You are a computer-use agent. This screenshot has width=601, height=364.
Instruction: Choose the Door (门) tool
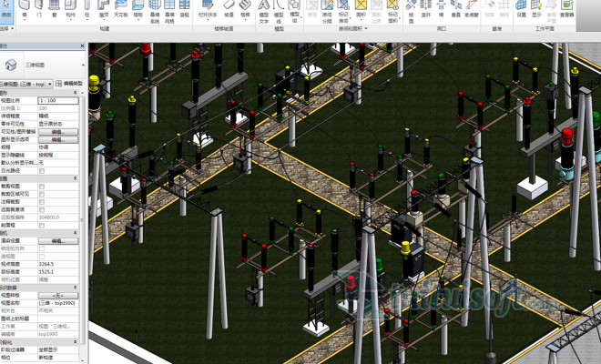pos(40,10)
